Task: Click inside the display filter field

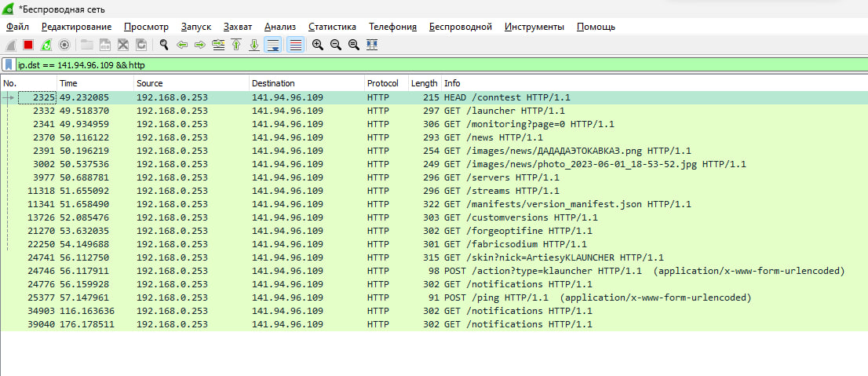Action: [x=392, y=65]
